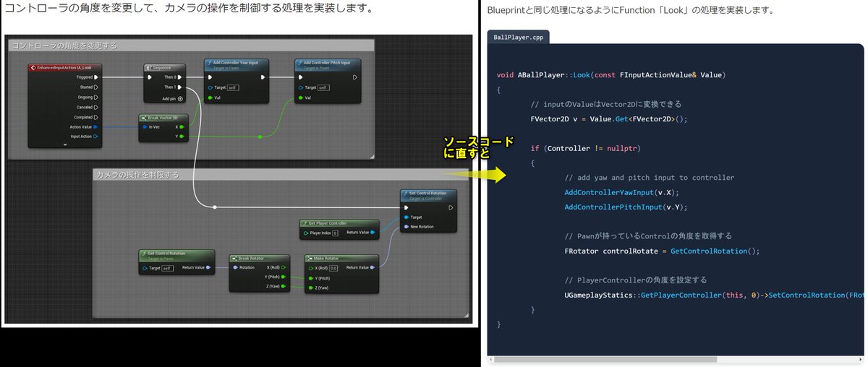The height and width of the screenshot is (367, 868).
Task: Click the Player Index pin on Get Player Controller
Action: pos(307,233)
